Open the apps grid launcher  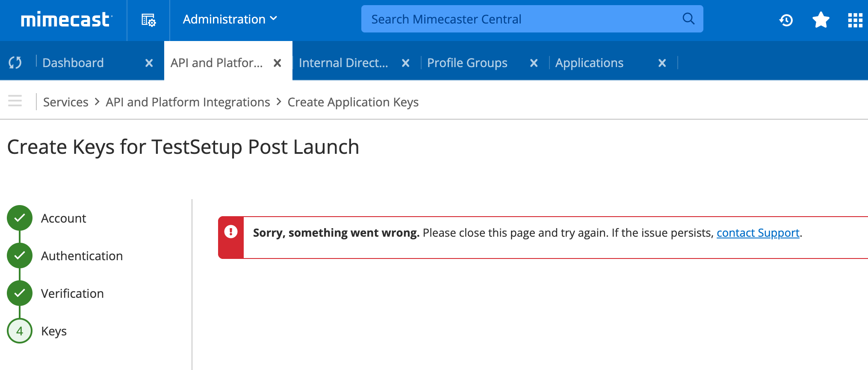[x=855, y=20]
